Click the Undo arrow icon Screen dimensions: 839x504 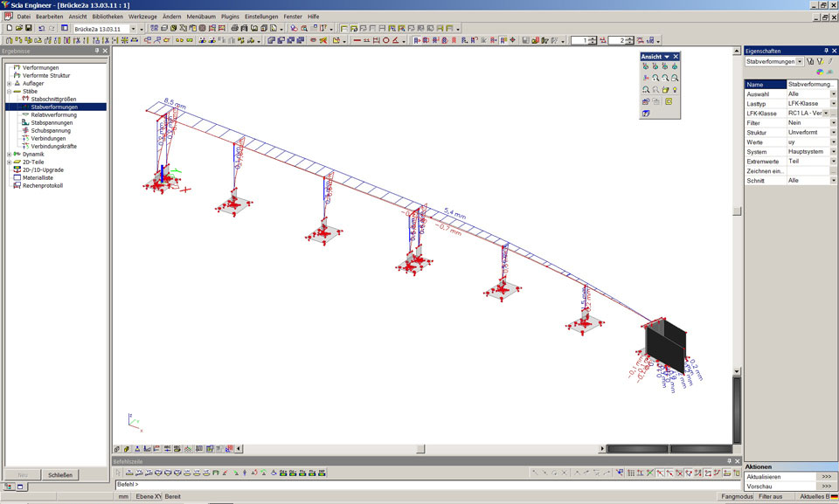coord(41,28)
